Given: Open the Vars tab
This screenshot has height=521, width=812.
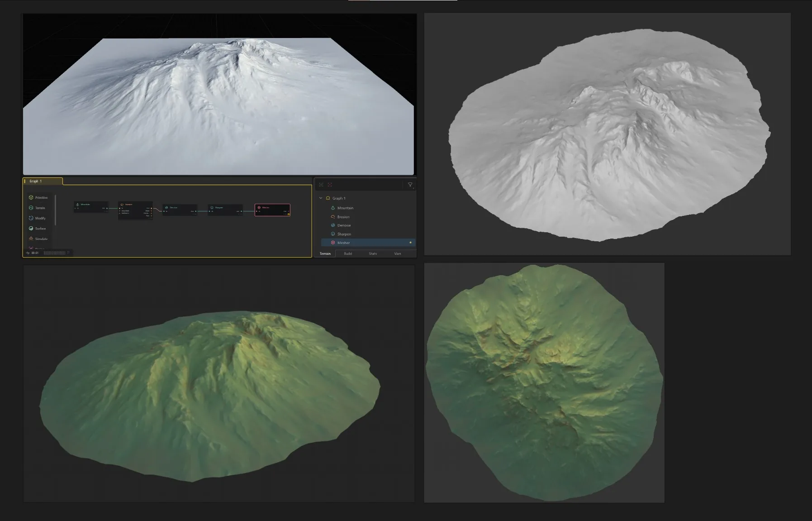Looking at the screenshot, I should click(398, 253).
